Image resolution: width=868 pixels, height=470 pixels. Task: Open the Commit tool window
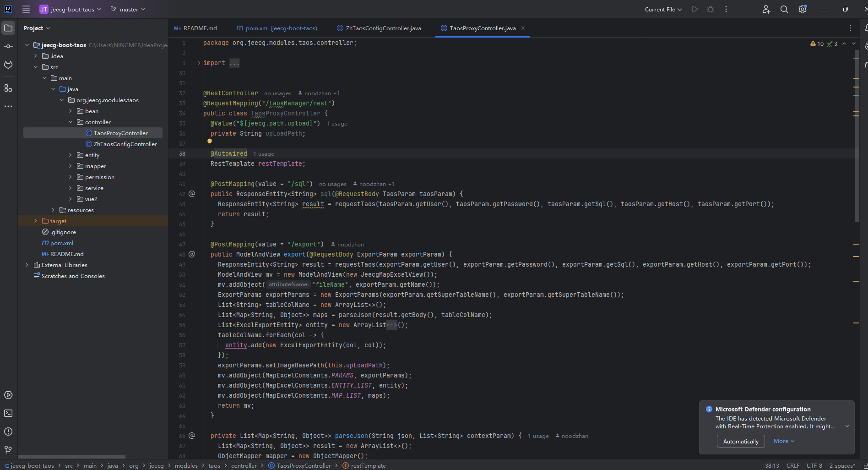(x=8, y=46)
